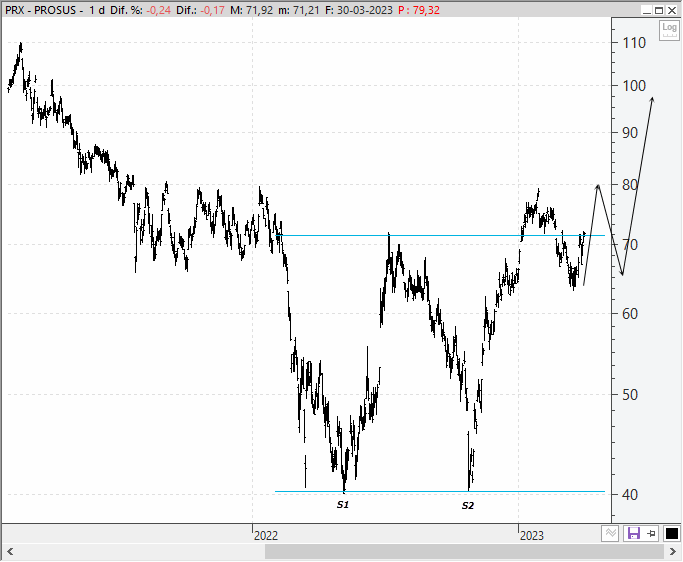Click the '-0,24' percent difference value
Viewport: 683px width, 562px height.
click(158, 10)
